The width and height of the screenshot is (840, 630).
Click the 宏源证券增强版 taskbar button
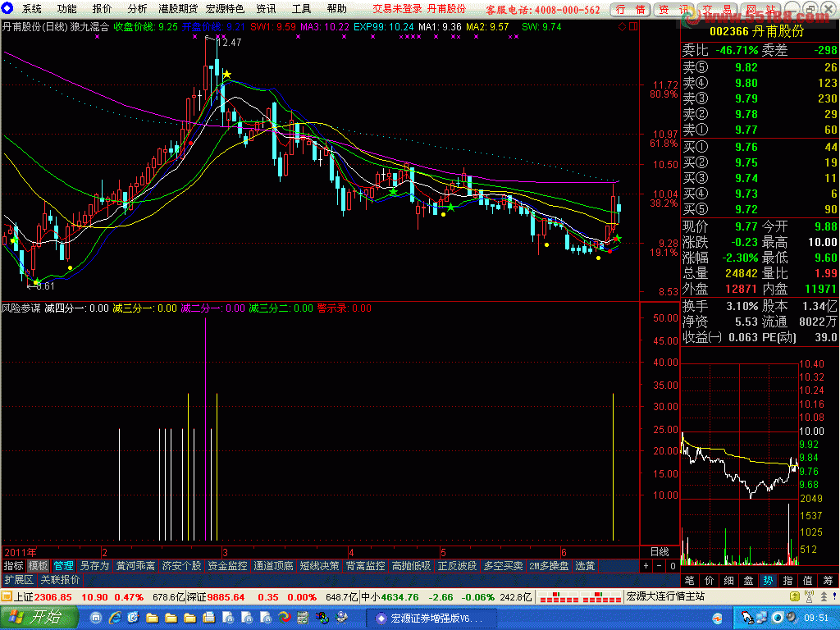(430, 618)
